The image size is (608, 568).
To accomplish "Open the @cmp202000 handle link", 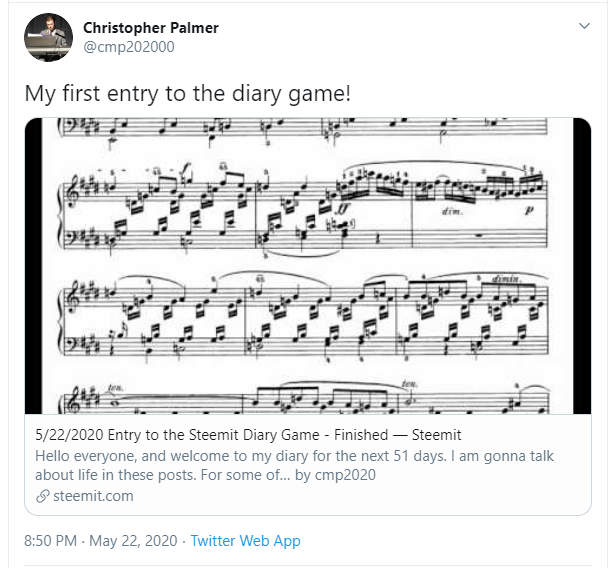I will [x=129, y=47].
